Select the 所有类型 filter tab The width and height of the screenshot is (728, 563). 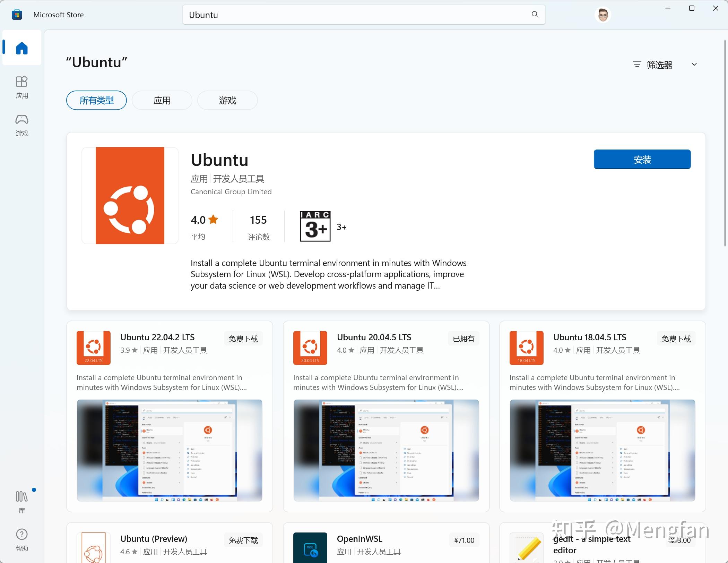pyautogui.click(x=96, y=100)
